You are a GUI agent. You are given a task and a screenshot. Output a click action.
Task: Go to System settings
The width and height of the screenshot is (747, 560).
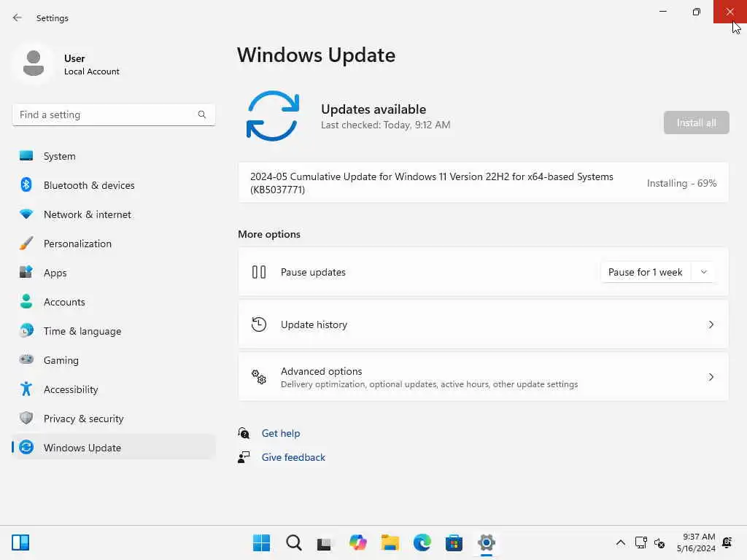point(113,156)
